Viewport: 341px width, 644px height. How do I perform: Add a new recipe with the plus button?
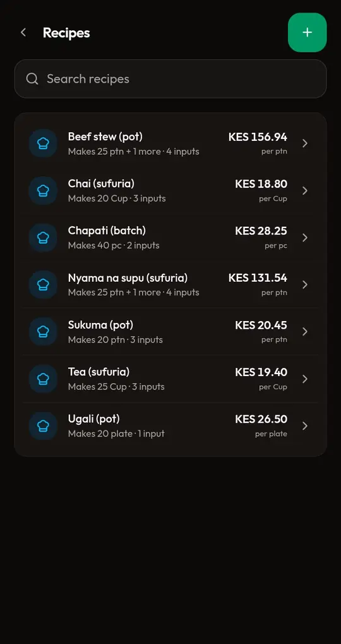[x=307, y=32]
